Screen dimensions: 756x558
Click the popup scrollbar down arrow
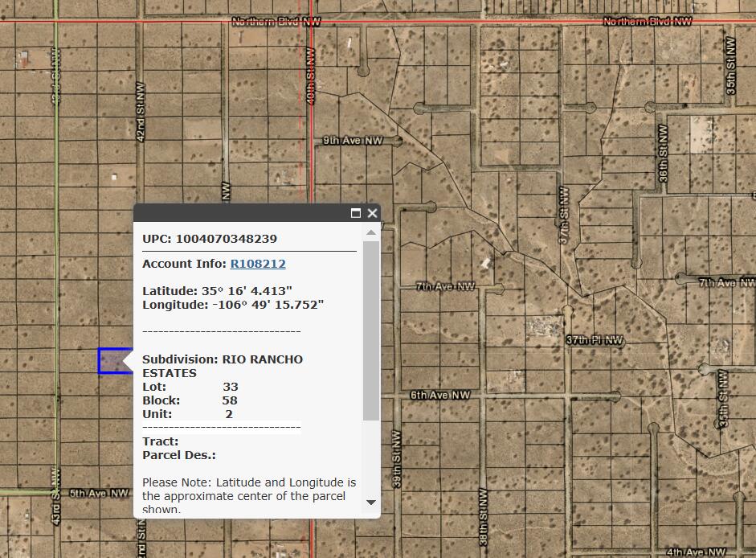tap(370, 503)
